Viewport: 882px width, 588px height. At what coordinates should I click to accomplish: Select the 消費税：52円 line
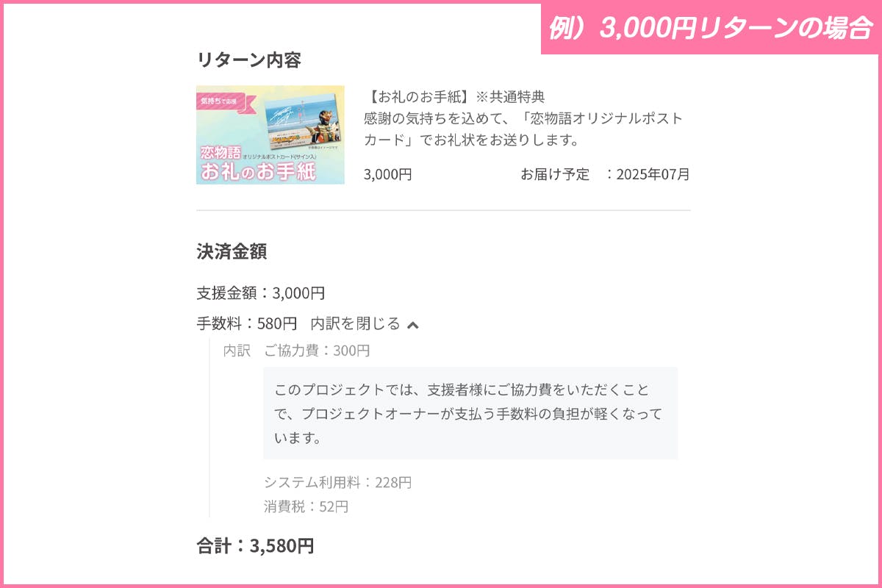pos(306,506)
